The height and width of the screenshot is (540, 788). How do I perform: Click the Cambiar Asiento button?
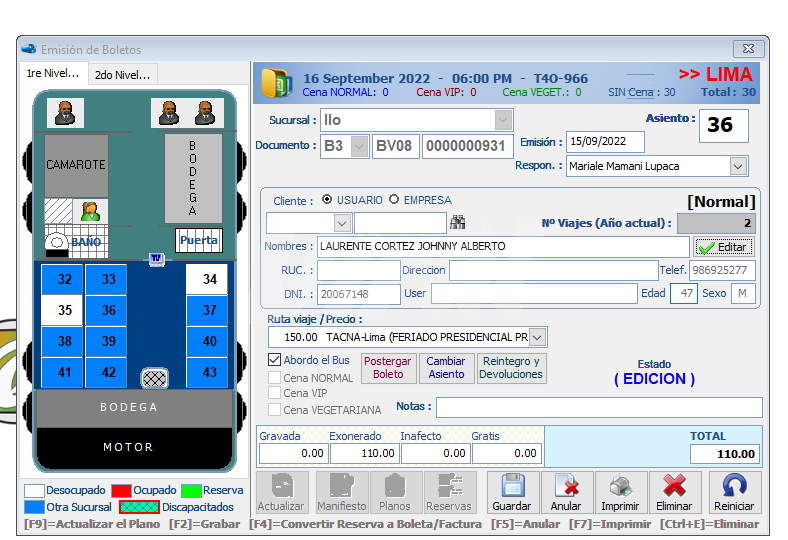pyautogui.click(x=446, y=368)
